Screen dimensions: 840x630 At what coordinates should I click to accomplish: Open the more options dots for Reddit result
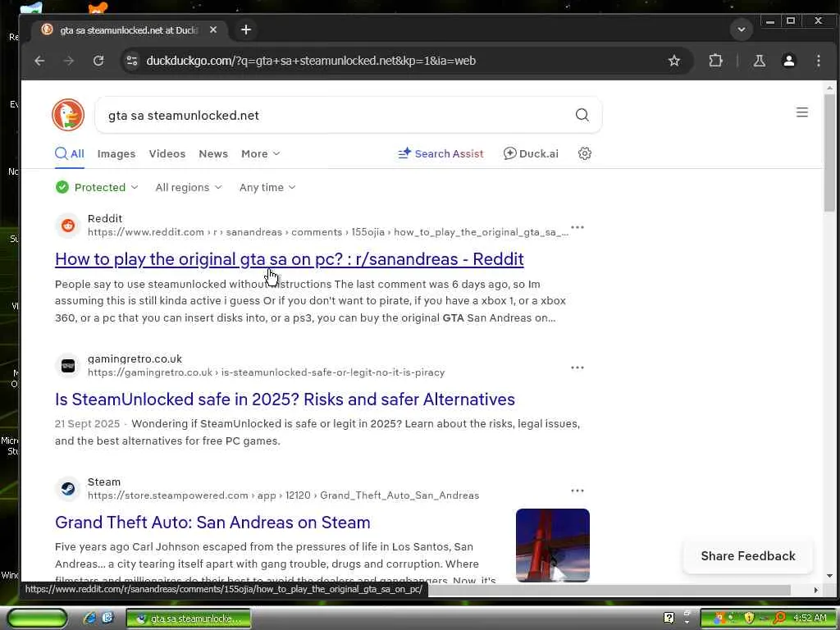pos(577,228)
